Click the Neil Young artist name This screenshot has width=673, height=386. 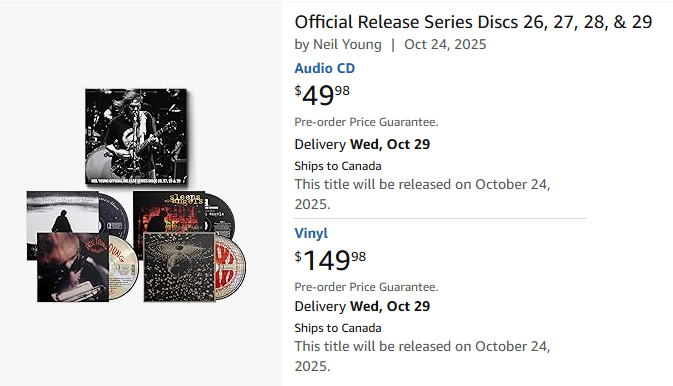point(347,44)
